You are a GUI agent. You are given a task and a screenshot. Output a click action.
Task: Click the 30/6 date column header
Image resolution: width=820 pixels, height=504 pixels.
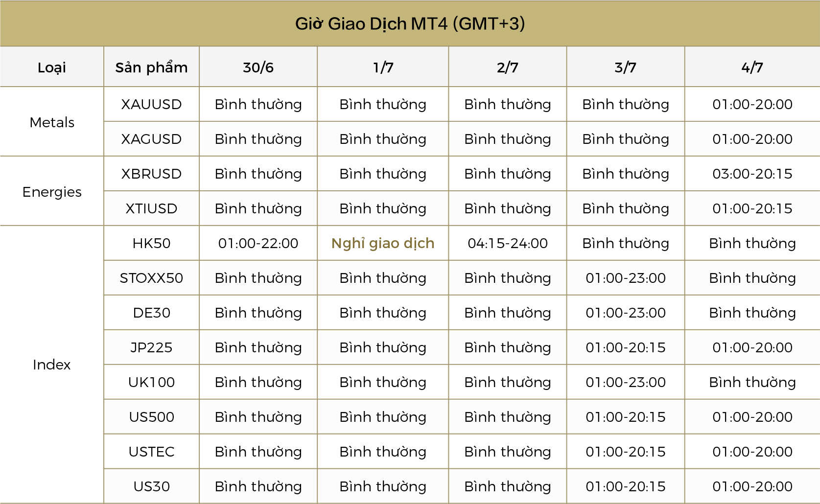(x=258, y=67)
